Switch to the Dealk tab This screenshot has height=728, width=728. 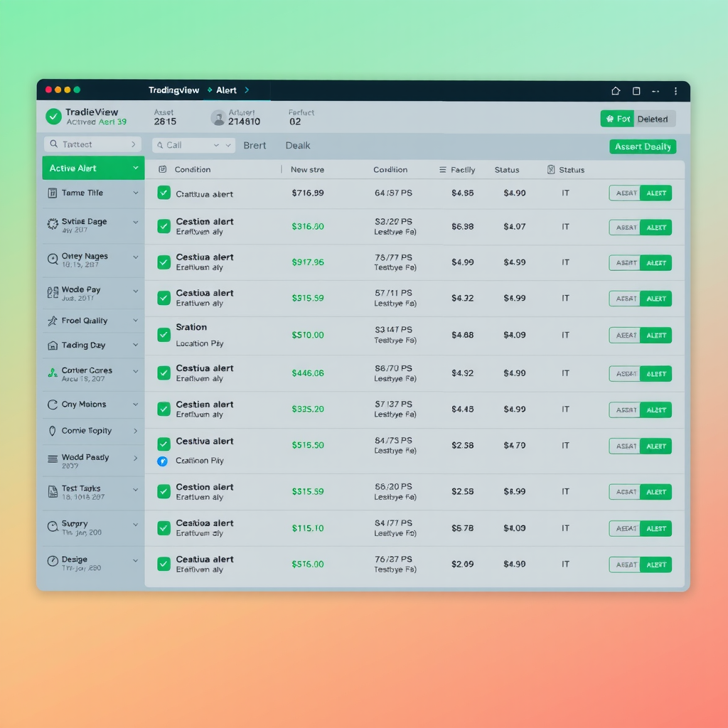tap(298, 145)
